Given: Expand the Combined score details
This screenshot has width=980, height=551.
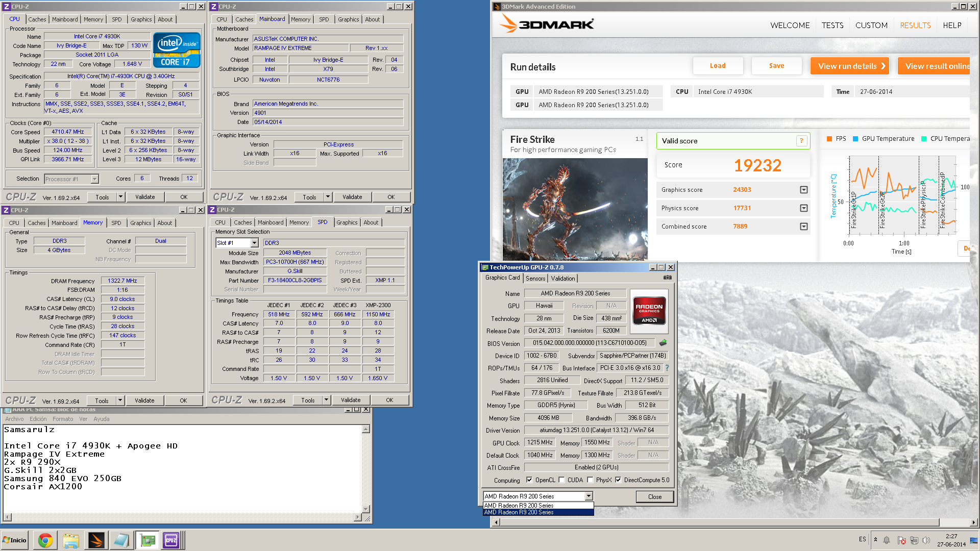Looking at the screenshot, I should click(804, 227).
